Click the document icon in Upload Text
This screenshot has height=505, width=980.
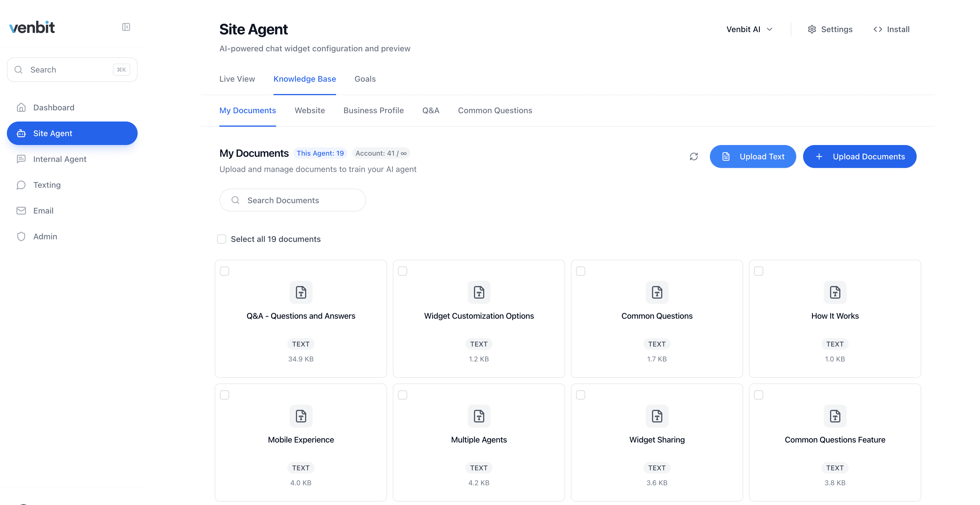(726, 157)
